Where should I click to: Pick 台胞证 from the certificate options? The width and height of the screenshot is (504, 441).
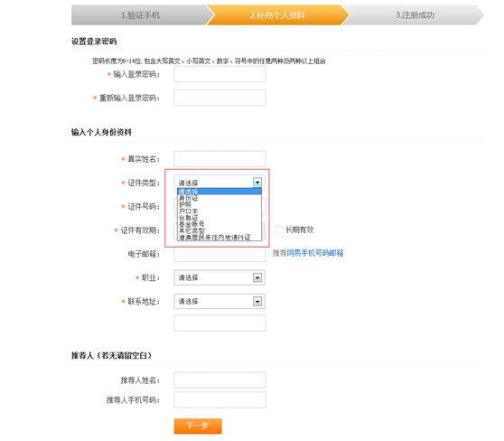189,218
